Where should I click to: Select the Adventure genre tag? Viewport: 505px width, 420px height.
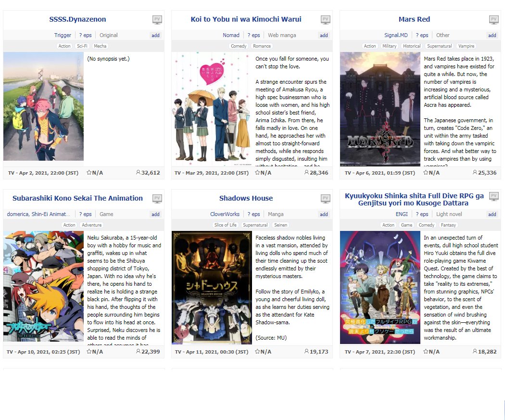click(x=92, y=225)
